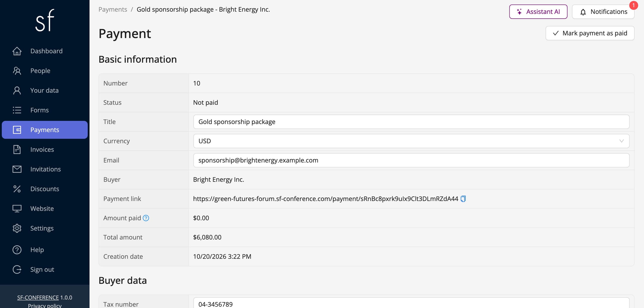This screenshot has height=308, width=644.
Task: Open Privacy policy link
Action: coord(45,305)
